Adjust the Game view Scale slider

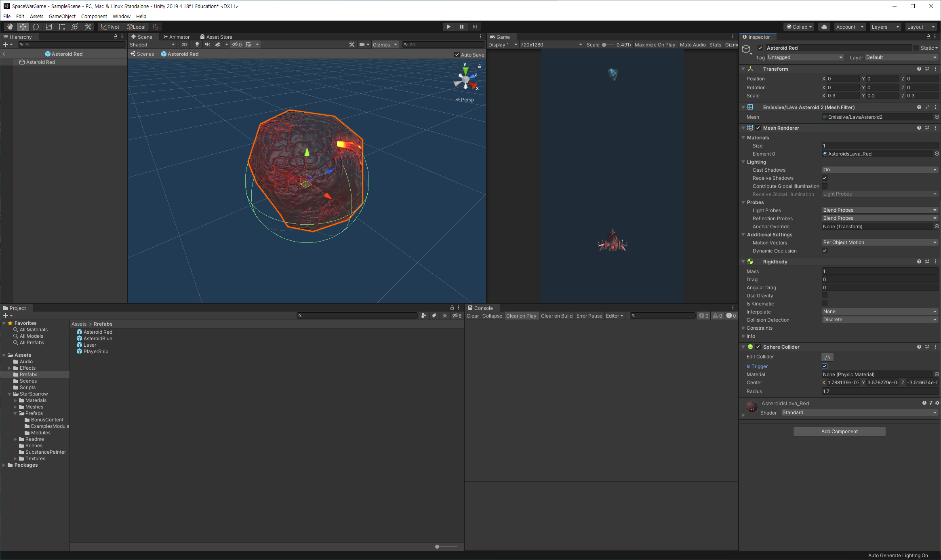[x=604, y=45]
